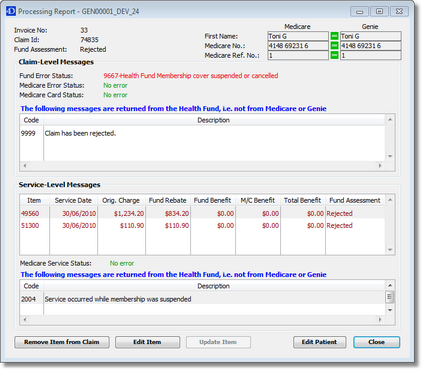Select Medicare column Medicare No. field

[298, 46]
